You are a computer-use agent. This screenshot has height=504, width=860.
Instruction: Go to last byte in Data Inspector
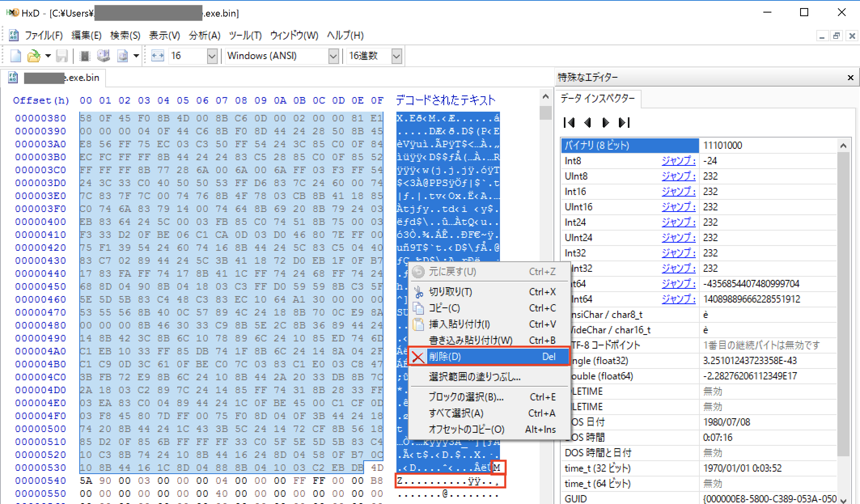(x=624, y=123)
